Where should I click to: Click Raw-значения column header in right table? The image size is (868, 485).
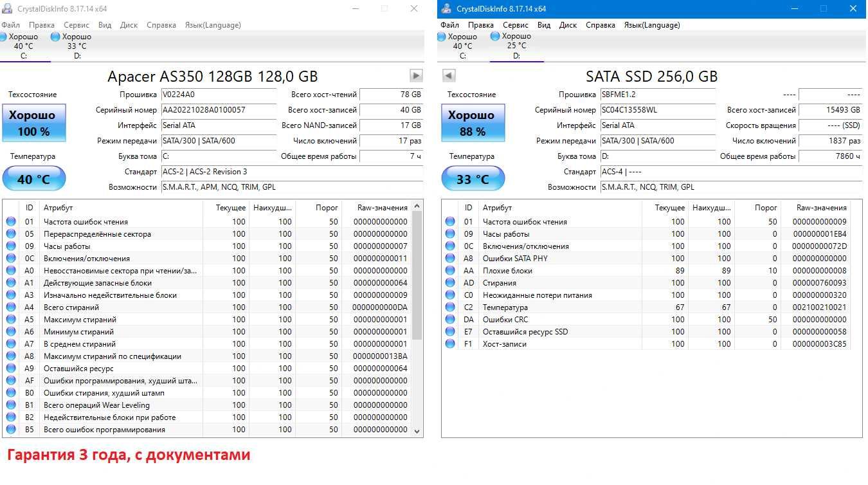coord(815,208)
